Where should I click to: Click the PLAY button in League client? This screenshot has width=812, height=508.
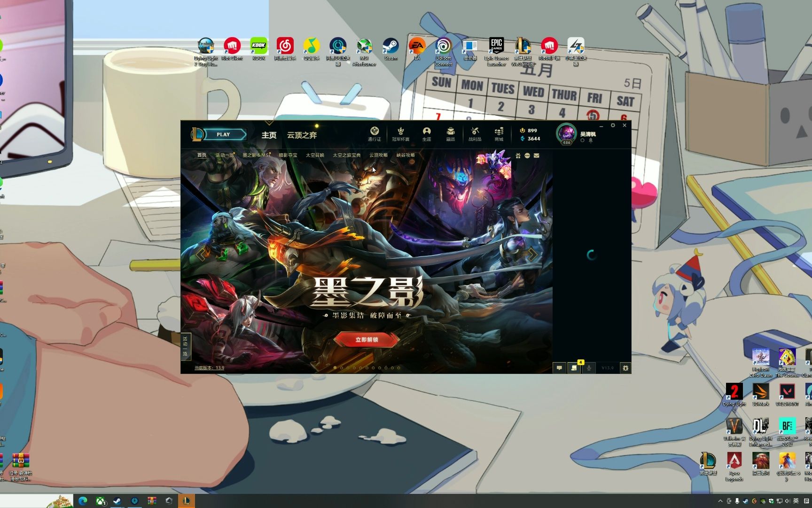coord(224,135)
